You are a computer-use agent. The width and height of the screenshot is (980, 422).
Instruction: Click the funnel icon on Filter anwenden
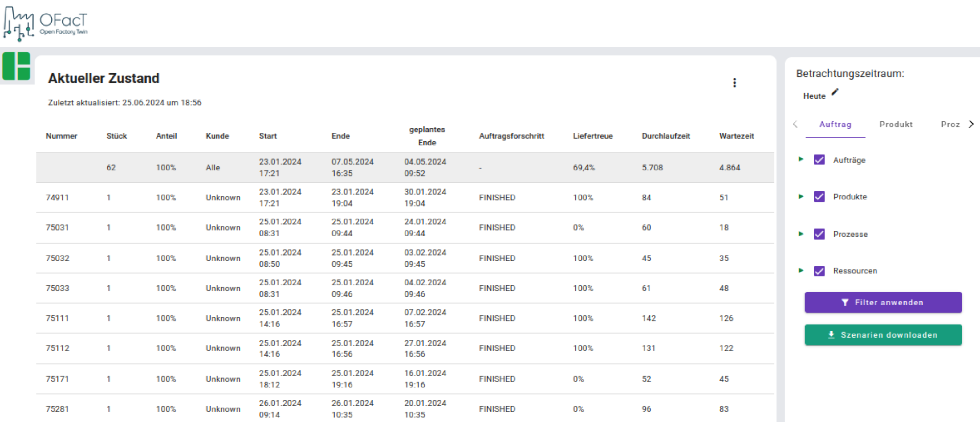(x=845, y=302)
